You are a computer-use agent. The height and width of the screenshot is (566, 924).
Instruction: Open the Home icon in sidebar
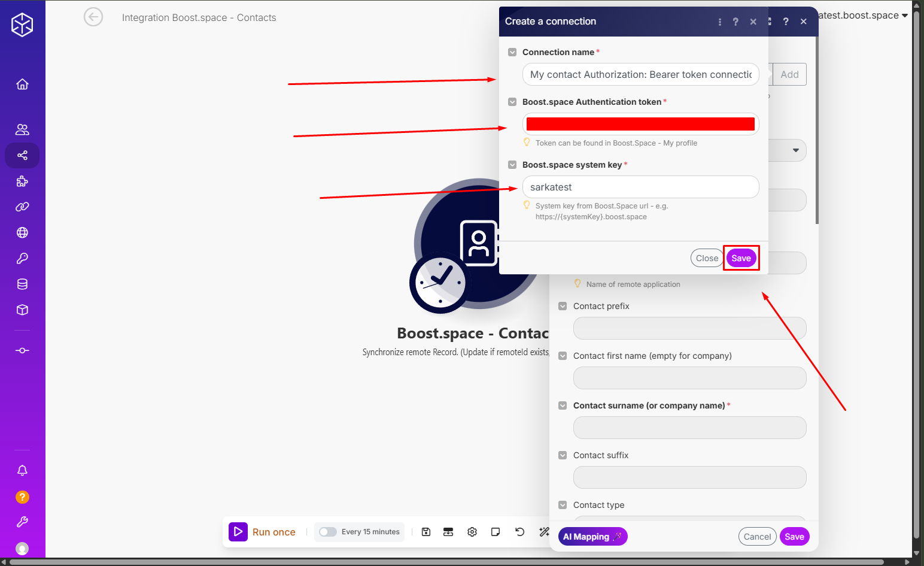(22, 84)
